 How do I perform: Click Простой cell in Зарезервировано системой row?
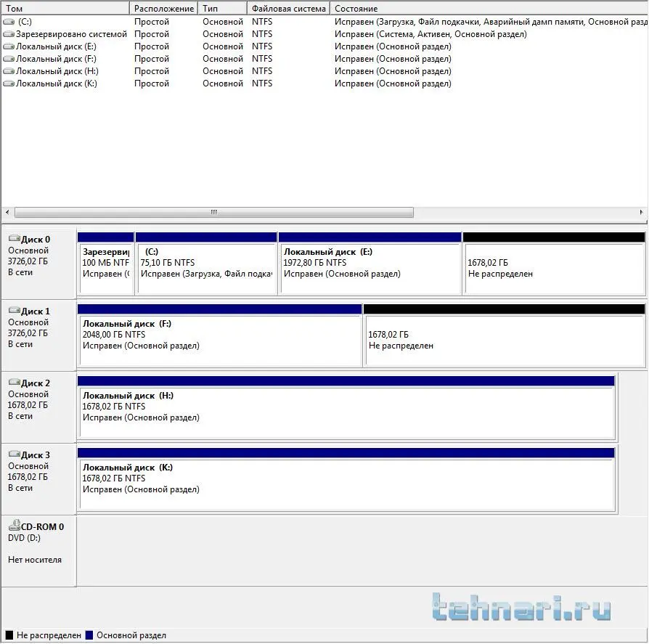[152, 34]
